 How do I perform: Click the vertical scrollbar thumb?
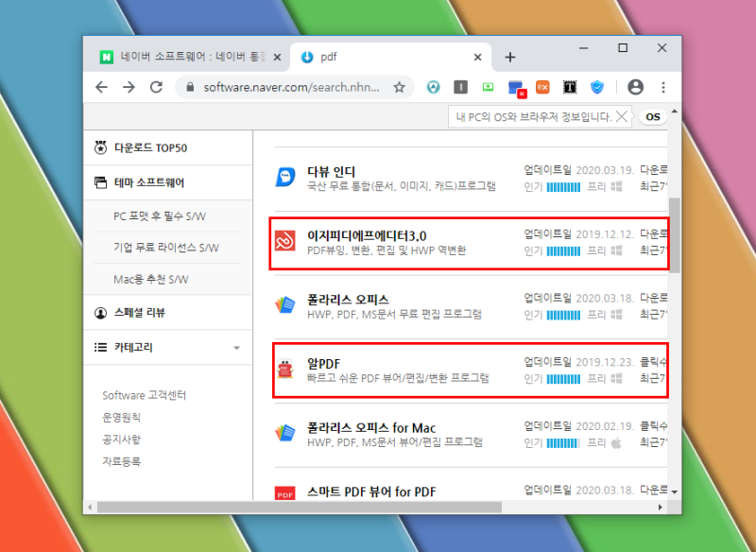[x=675, y=234]
